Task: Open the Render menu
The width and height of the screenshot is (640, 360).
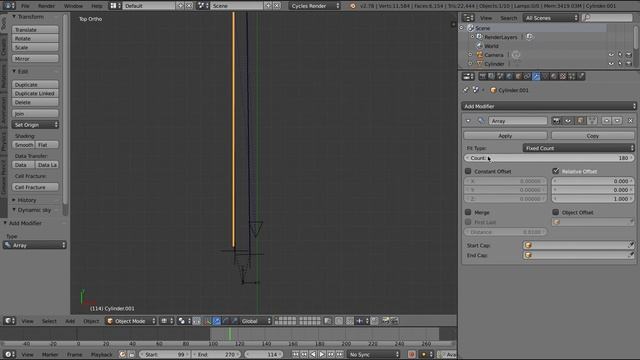Action: [x=46, y=6]
